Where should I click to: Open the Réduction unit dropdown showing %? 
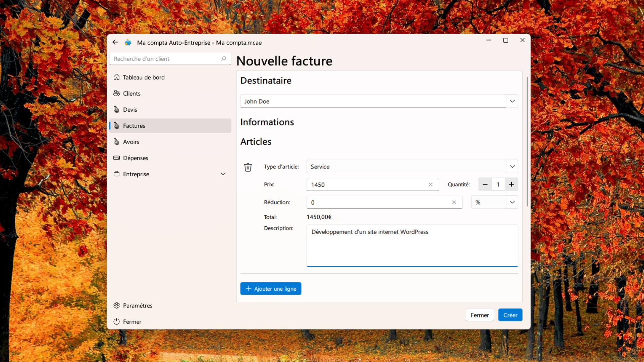click(512, 202)
